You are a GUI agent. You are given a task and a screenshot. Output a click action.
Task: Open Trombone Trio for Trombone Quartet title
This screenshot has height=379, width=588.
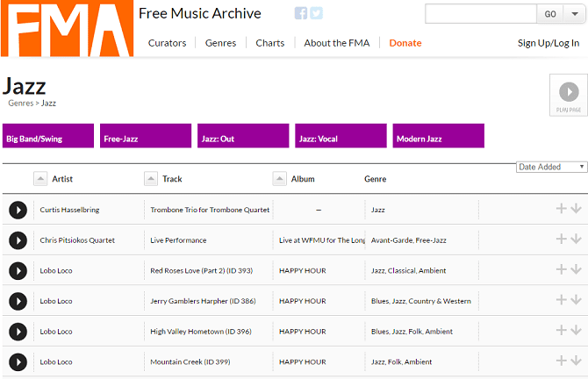click(210, 210)
